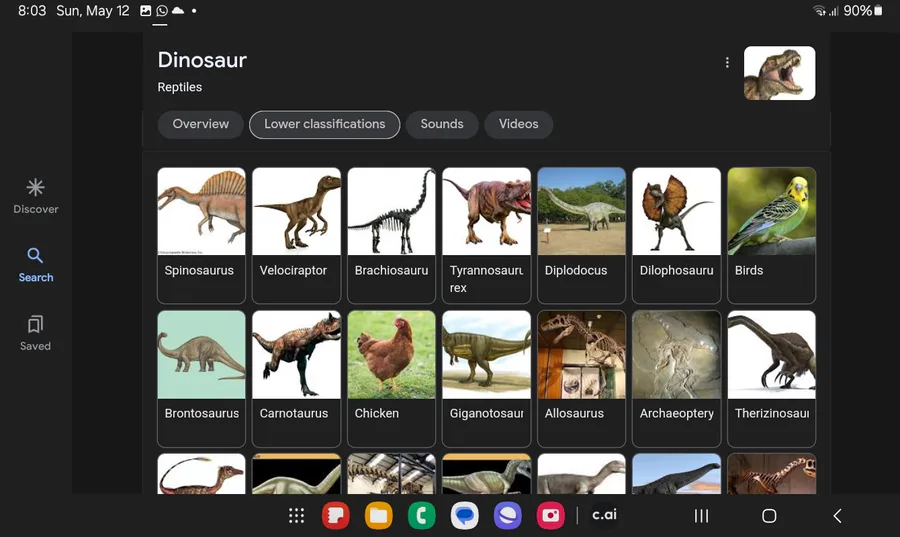Open the Discover section
Viewport: 900px width, 537px height.
36,196
